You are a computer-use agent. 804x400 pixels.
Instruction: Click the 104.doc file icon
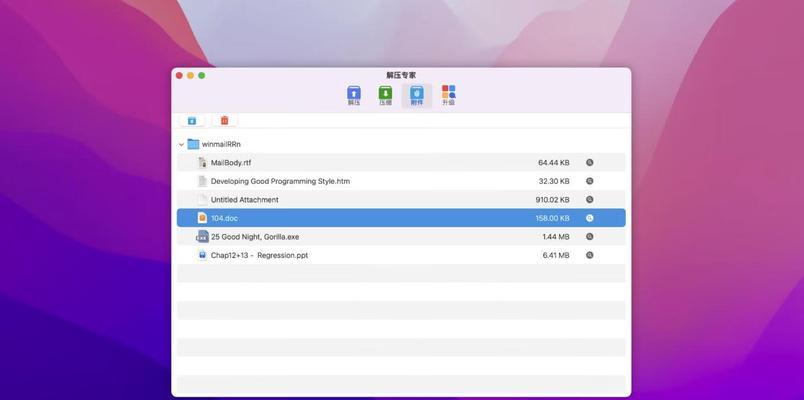[203, 218]
